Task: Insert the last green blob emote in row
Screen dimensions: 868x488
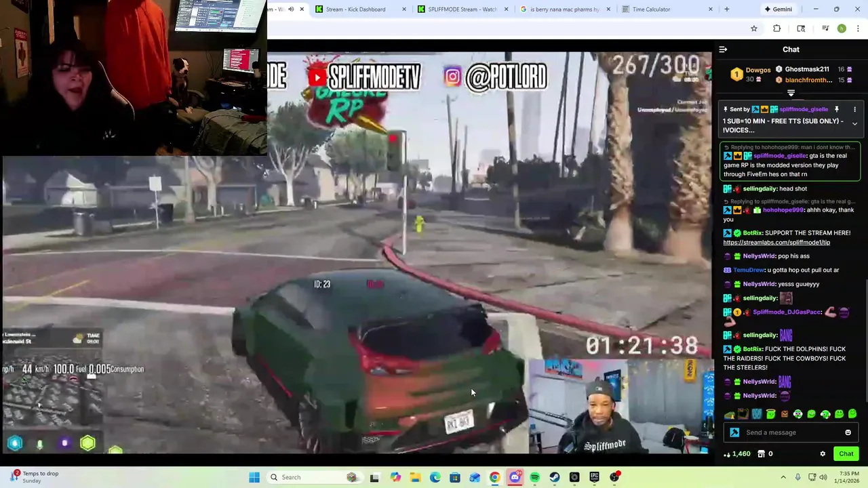Action: click(852, 414)
